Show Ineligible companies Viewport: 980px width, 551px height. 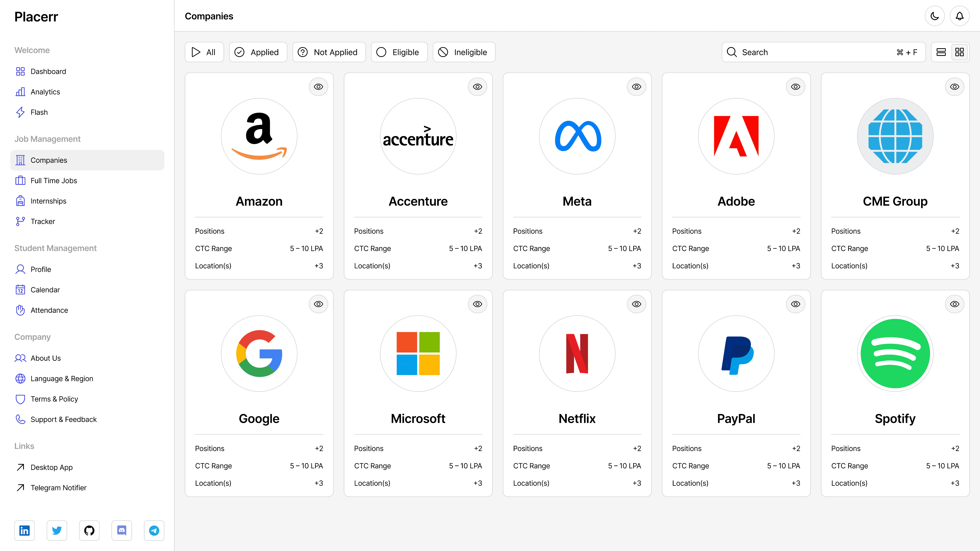tap(464, 52)
